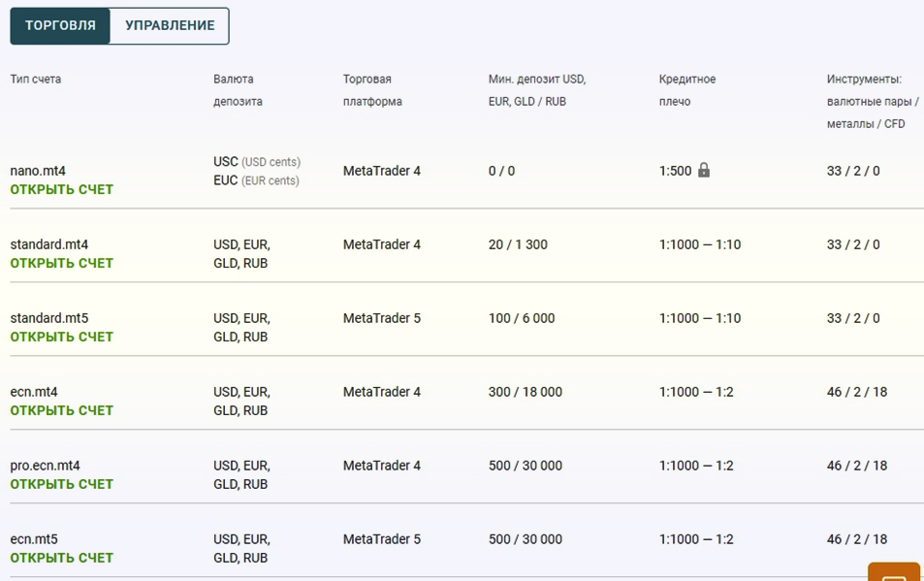Click the lock icon beside 1:500 leverage
Image resolution: width=924 pixels, height=581 pixels.
(704, 171)
